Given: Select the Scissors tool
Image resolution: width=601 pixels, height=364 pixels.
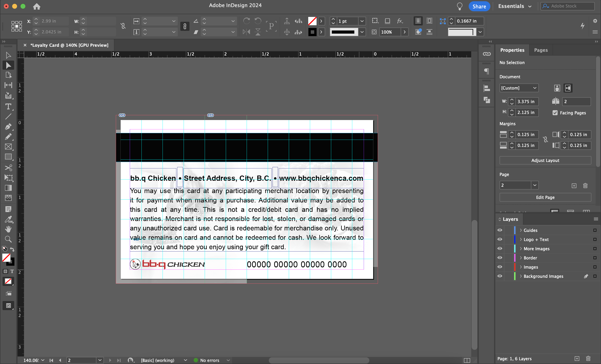Looking at the screenshot, I should click(x=8, y=168).
